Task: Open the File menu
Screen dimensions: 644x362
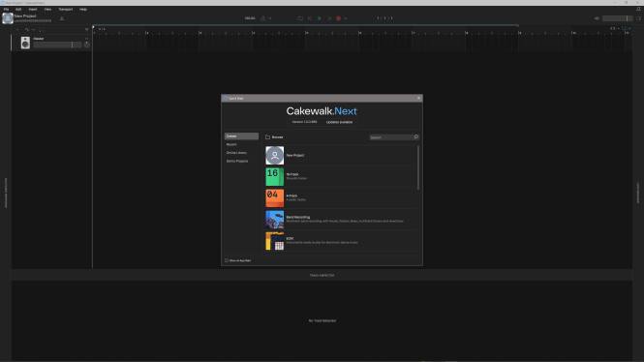Action: (x=6, y=9)
